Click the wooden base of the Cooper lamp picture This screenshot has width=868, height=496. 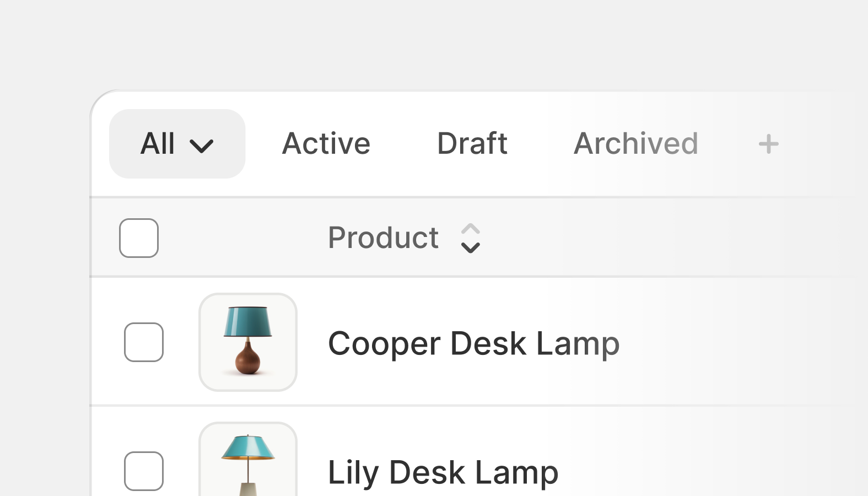(247, 358)
